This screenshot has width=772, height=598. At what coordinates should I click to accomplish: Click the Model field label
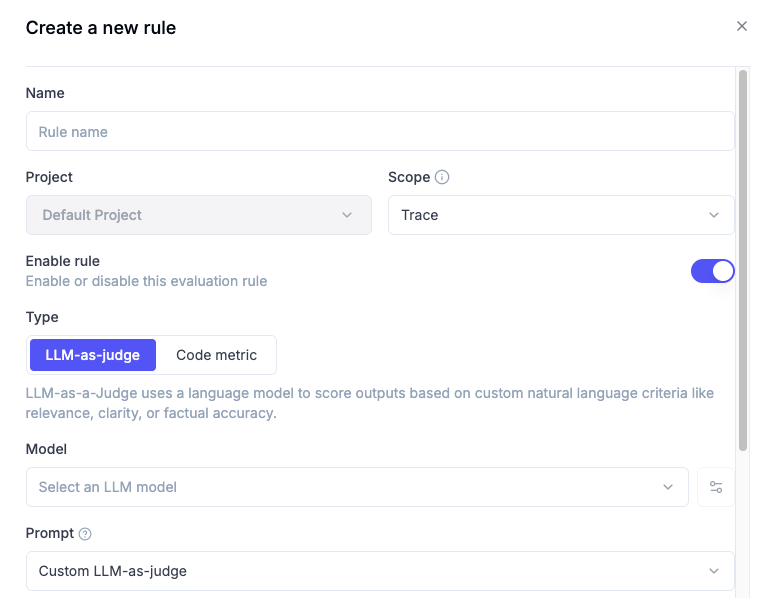click(46, 449)
